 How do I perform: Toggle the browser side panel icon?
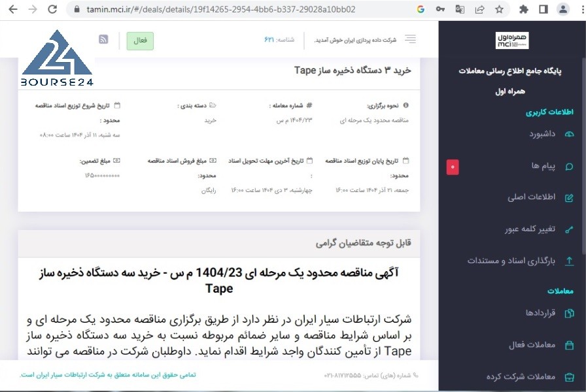click(x=543, y=9)
